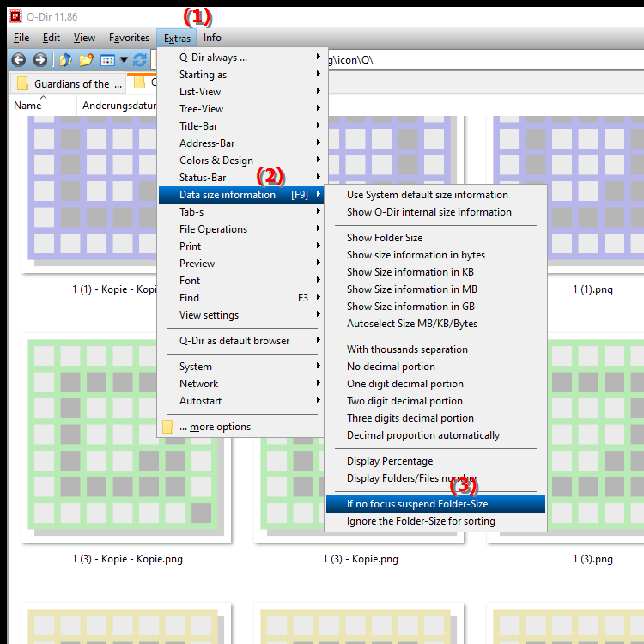
Task: Expand the Colors & Design submenu
Action: [x=241, y=161]
